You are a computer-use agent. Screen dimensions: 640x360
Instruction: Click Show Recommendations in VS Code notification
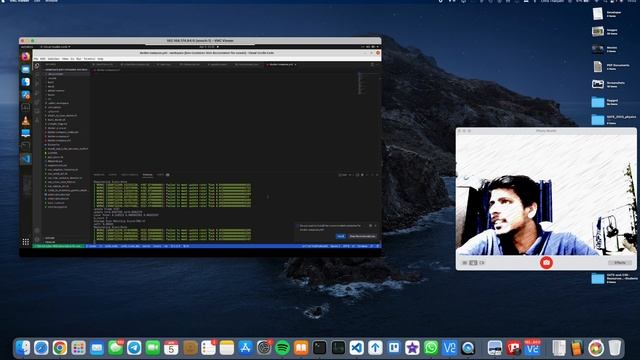click(362, 236)
